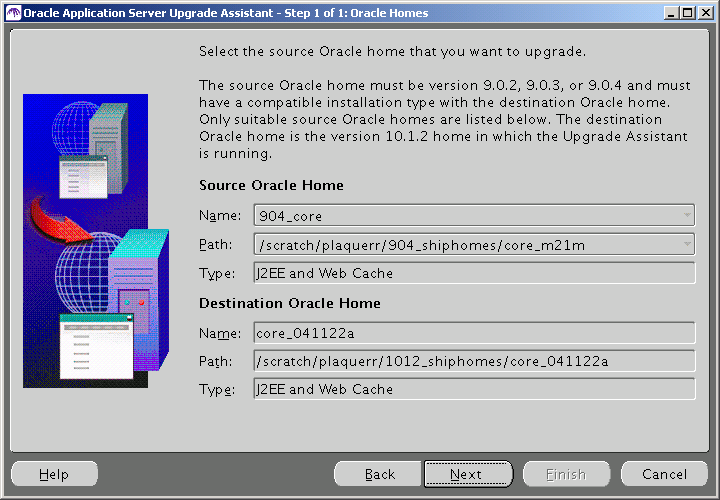The image size is (720, 500).
Task: Click the destination 'Path:' label
Action: click(215, 361)
